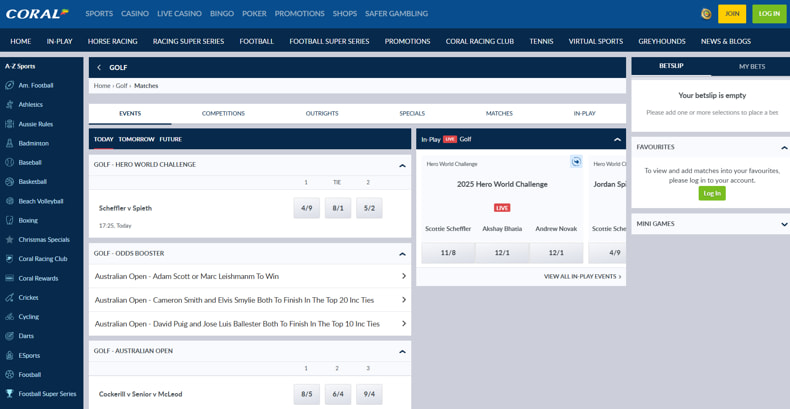Open Live Casino in top menu

click(179, 14)
